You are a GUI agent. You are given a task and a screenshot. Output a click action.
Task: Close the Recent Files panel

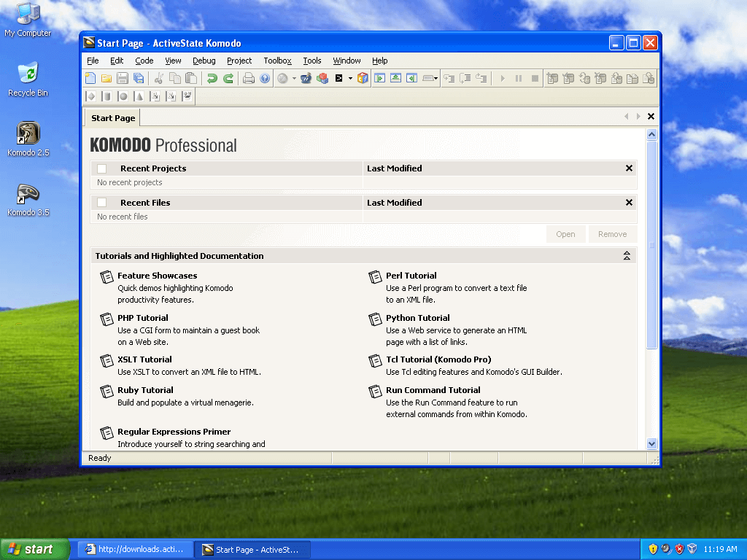[629, 203]
